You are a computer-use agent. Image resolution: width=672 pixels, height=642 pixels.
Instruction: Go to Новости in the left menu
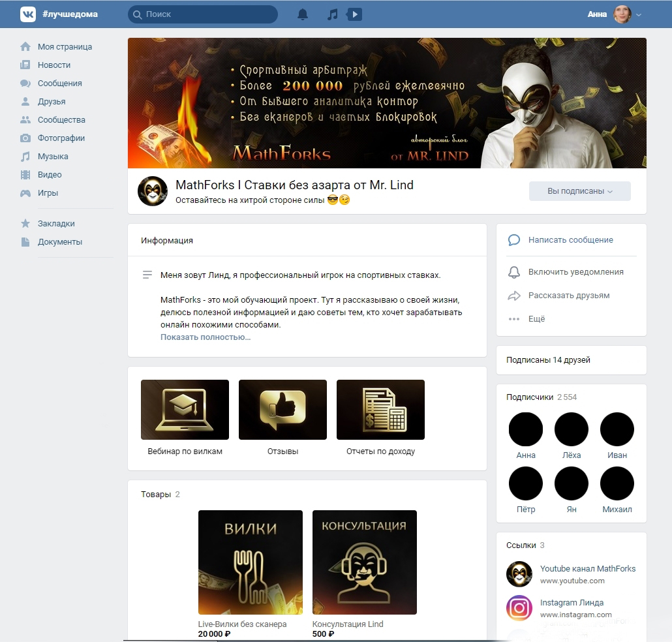pyautogui.click(x=54, y=65)
